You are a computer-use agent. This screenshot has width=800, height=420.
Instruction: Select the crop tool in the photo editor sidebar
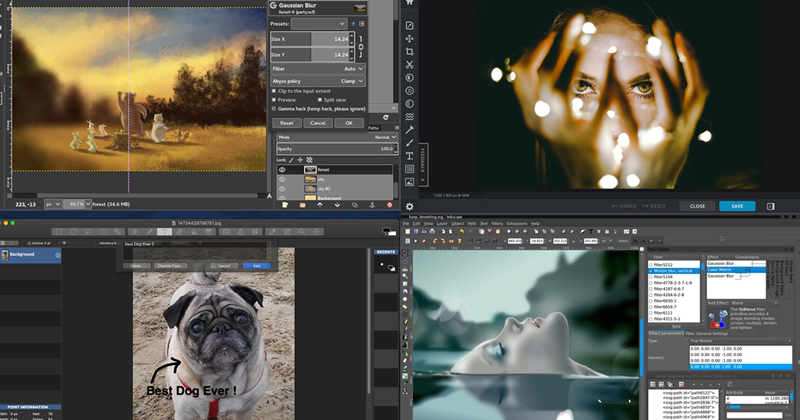(x=409, y=52)
